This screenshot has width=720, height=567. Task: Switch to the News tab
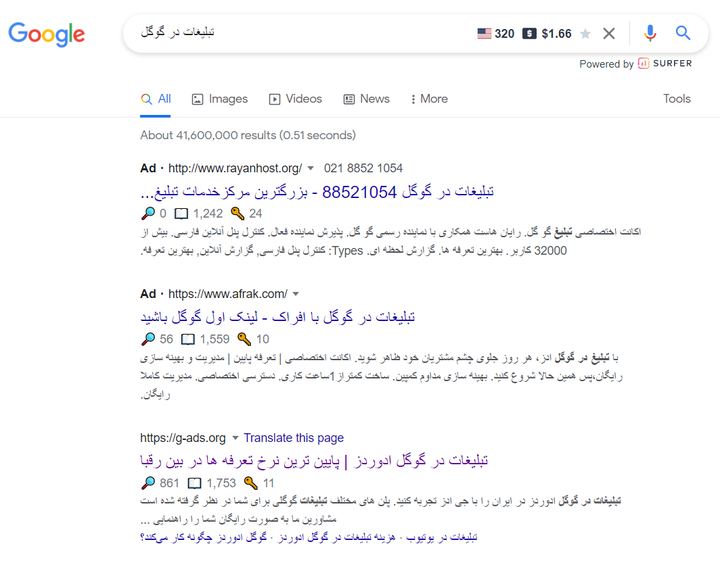366,99
